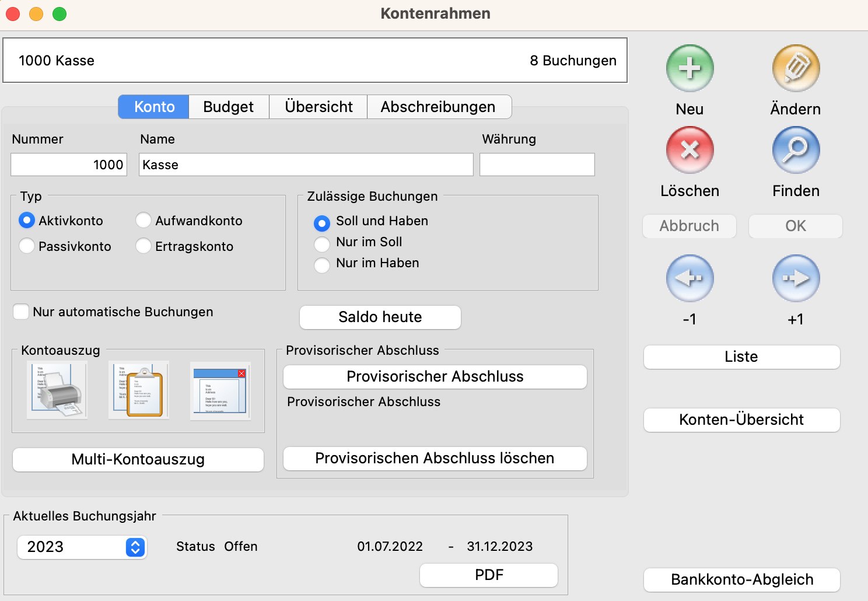The height and width of the screenshot is (601, 868).
Task: Print the Kontoauszug using the printer icon
Action: tap(57, 390)
